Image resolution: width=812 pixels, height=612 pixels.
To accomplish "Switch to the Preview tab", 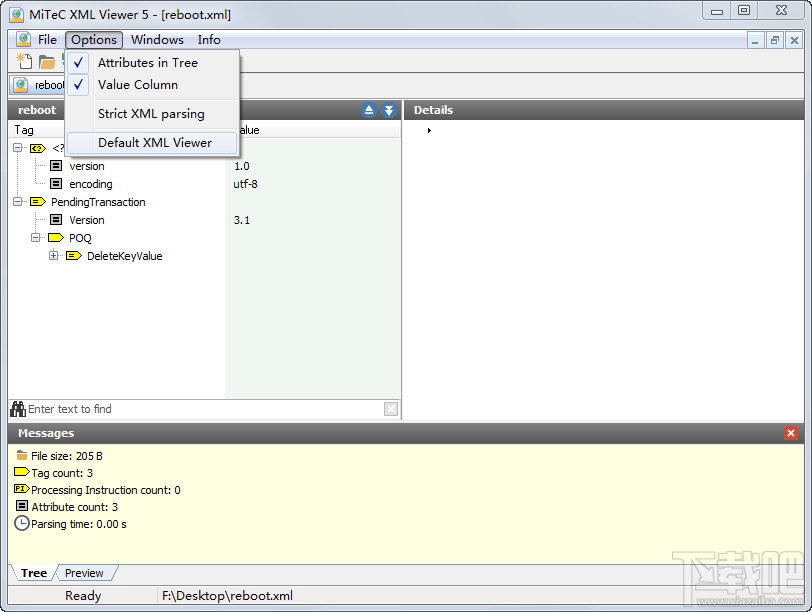I will tap(85, 573).
